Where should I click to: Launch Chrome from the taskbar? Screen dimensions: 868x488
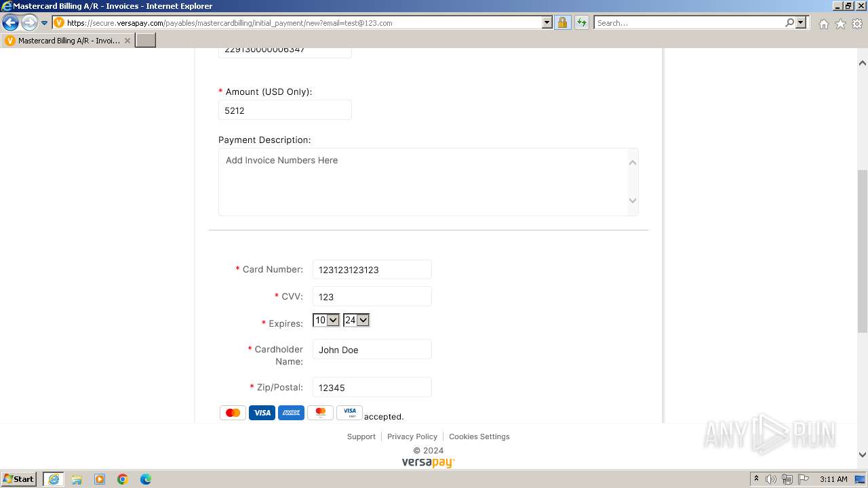[123, 479]
